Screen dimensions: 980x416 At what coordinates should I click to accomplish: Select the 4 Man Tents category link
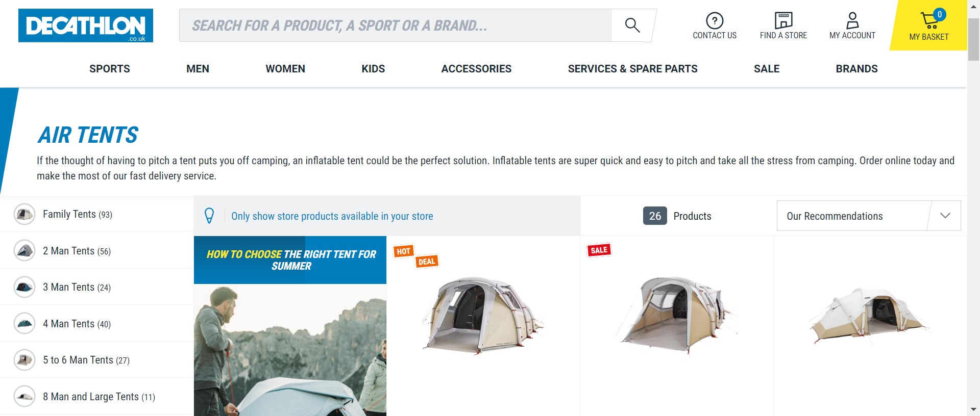tap(77, 324)
